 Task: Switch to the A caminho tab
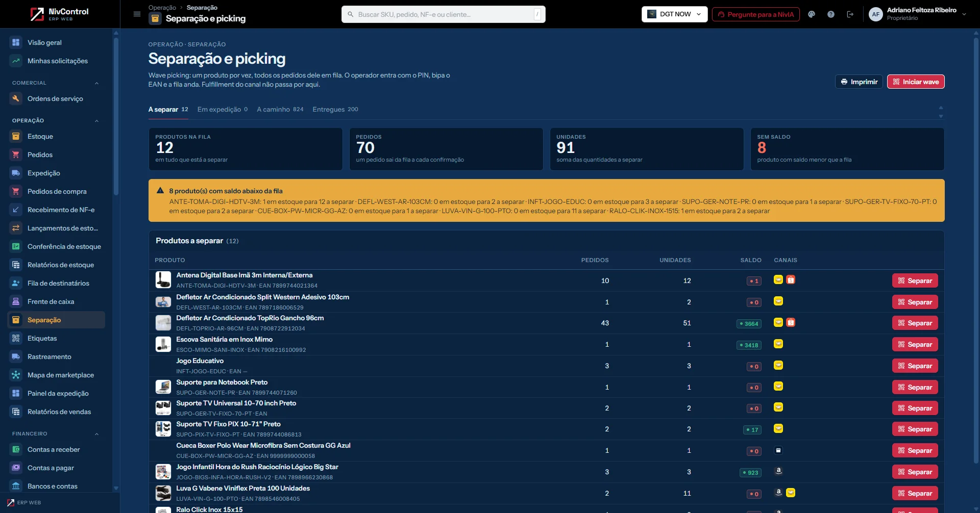click(280, 109)
